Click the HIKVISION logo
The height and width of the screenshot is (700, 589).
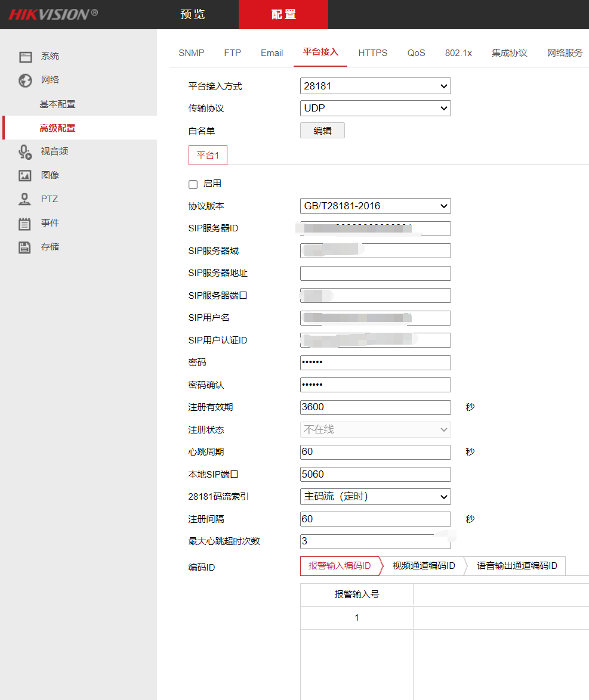point(53,14)
